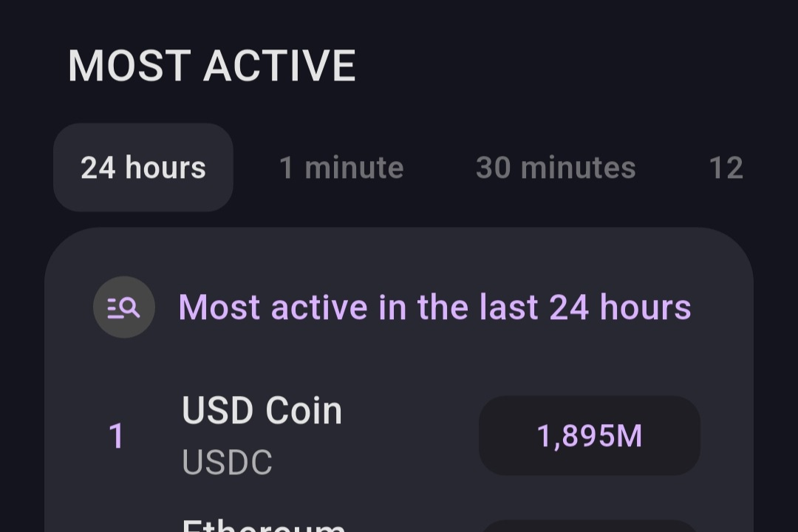Click the USDC ticker symbol
This screenshot has width=798, height=532.
(227, 463)
